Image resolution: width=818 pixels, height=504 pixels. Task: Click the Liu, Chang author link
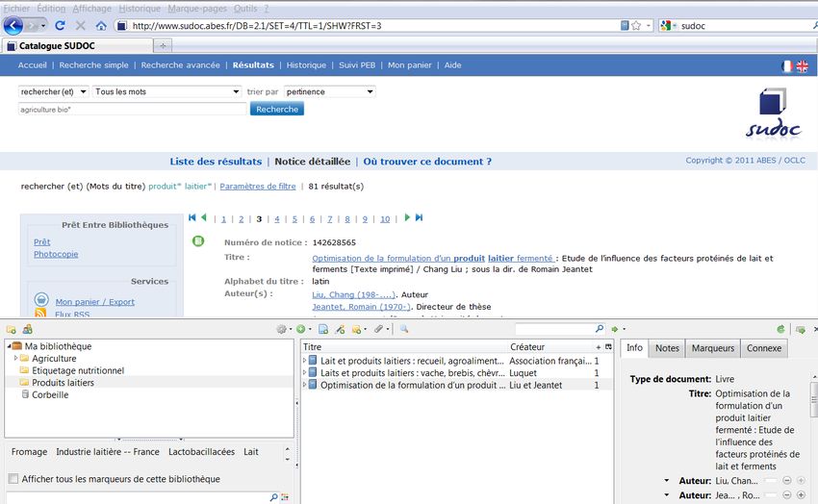354,294
